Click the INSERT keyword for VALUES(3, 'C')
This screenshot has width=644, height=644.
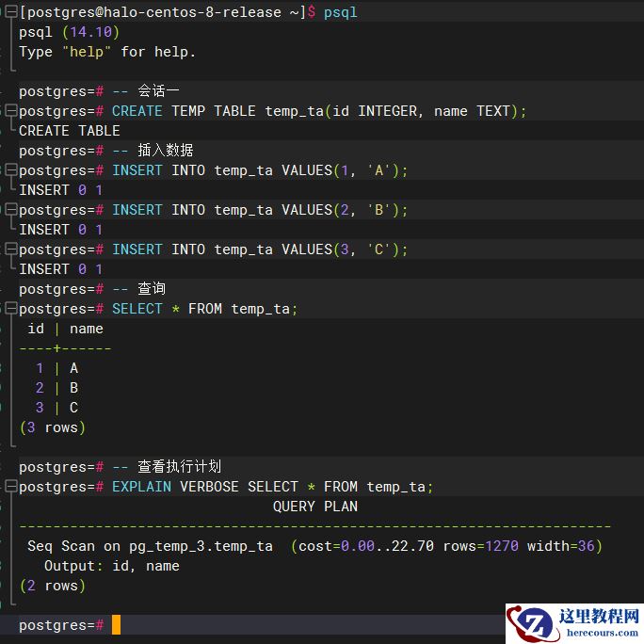(x=137, y=250)
